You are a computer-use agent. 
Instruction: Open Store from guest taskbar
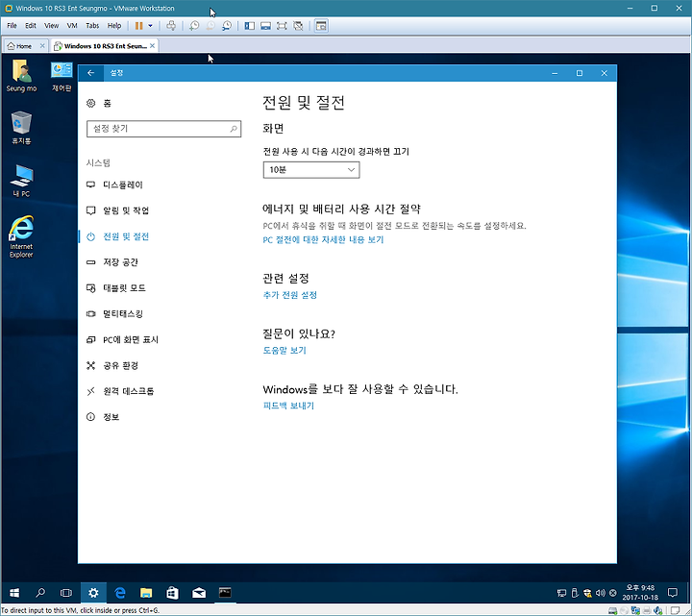click(x=173, y=593)
